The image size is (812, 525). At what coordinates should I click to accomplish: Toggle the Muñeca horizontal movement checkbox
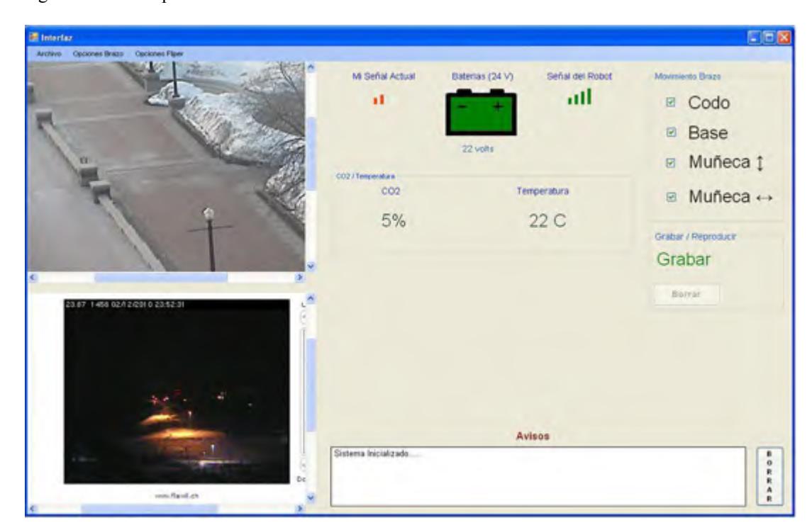click(x=671, y=197)
